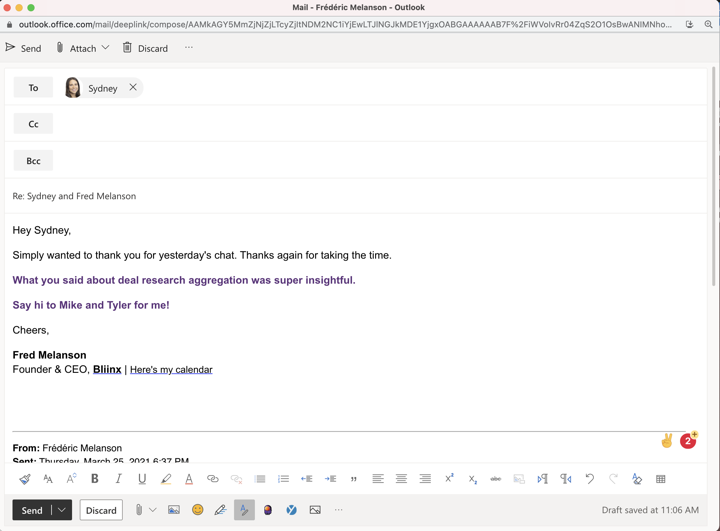This screenshot has width=720, height=531.
Task: Insert a table
Action: click(661, 479)
